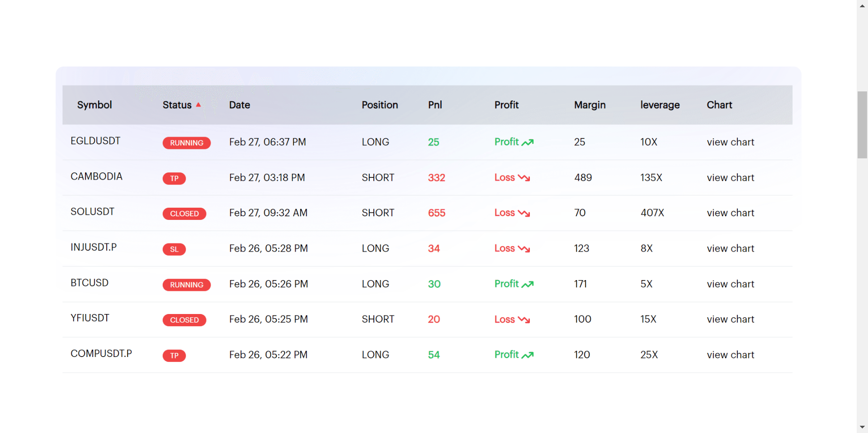868x433 pixels.
Task: Click the TP badge for COMPUSDT.P
Action: (174, 356)
